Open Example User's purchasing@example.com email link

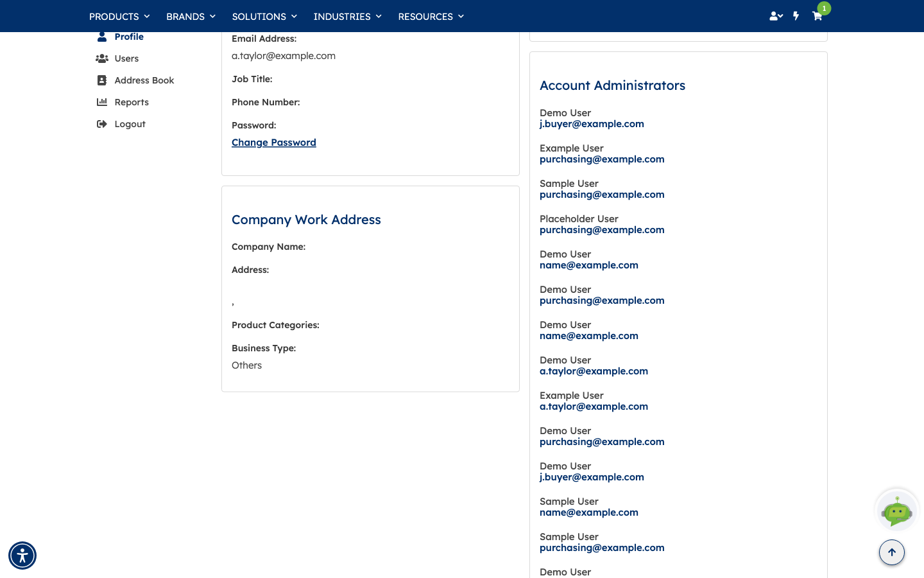(x=602, y=159)
